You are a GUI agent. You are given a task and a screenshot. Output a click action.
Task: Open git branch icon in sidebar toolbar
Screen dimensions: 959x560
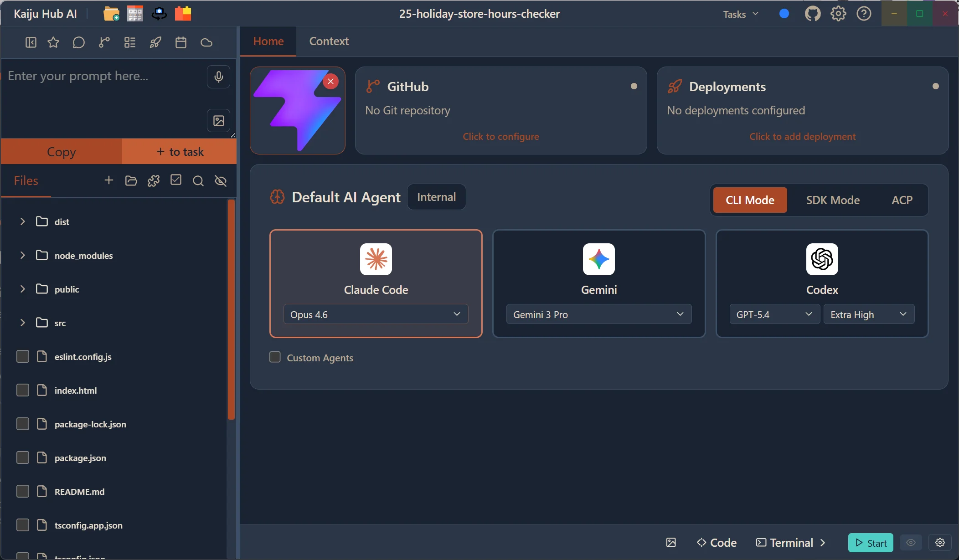[x=104, y=42]
